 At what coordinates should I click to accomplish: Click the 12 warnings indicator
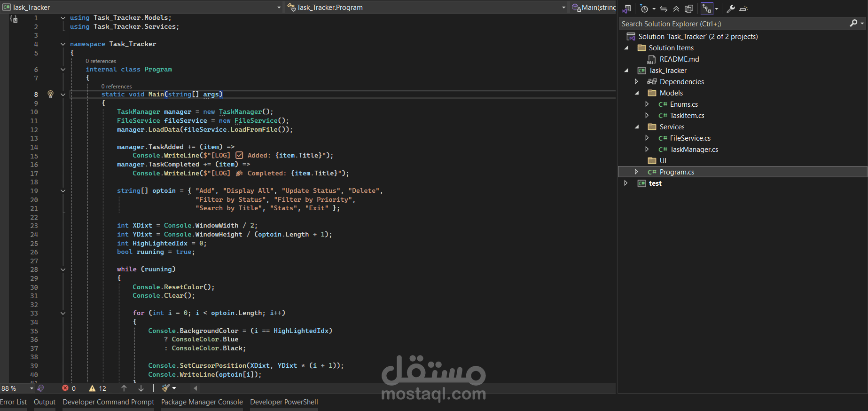pos(98,388)
